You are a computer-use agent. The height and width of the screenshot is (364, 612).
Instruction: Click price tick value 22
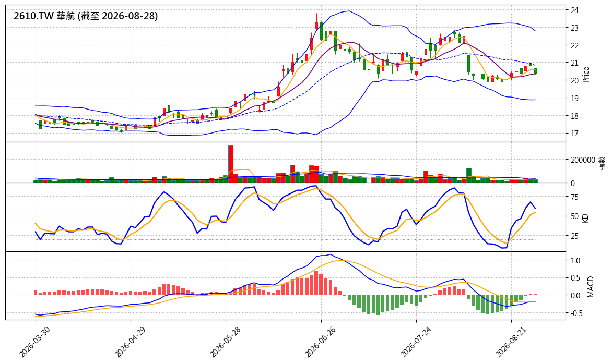(574, 45)
